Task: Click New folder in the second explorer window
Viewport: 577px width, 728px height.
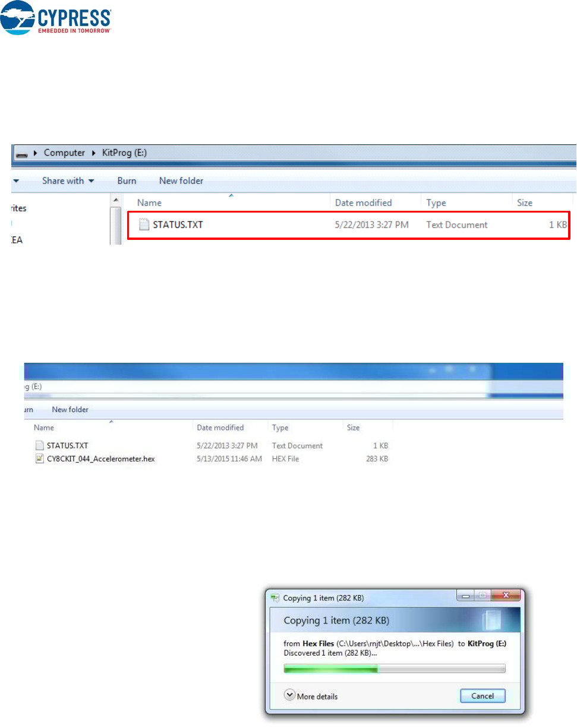Action: [70, 409]
